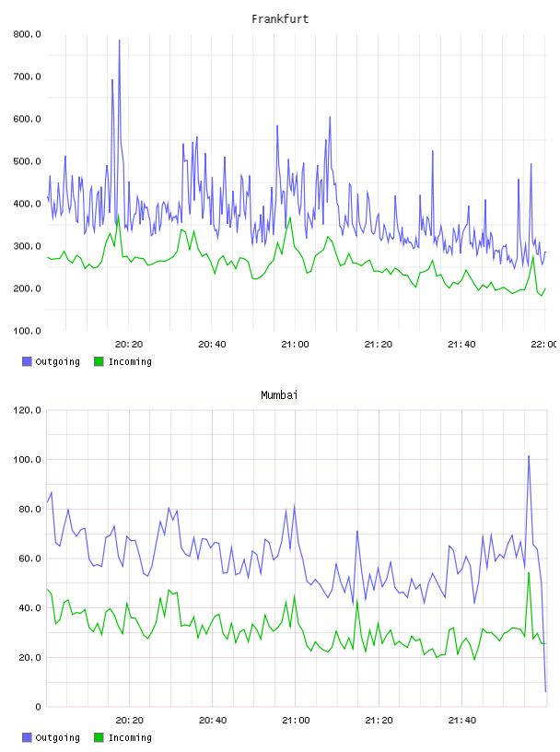Click the 400.0 y-axis label in Frankfurt chart
Screen dimensions: 560x752
pos(27,204)
